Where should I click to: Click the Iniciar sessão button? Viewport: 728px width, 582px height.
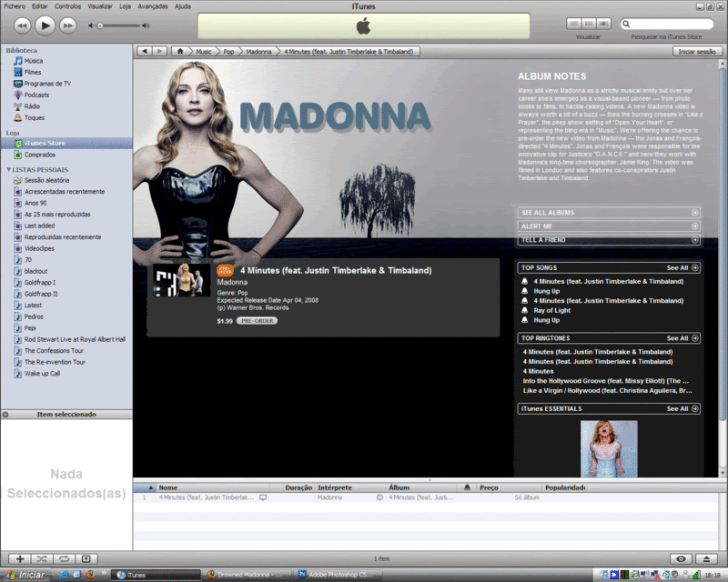(697, 52)
